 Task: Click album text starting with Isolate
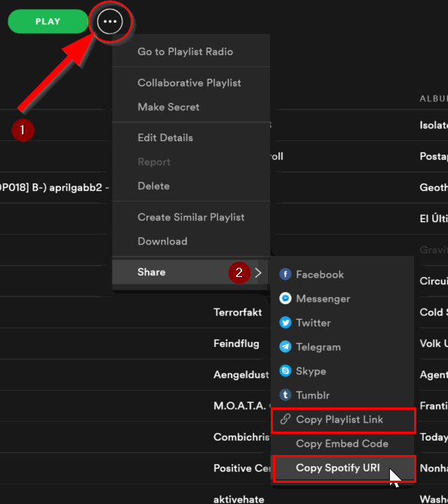[434, 125]
